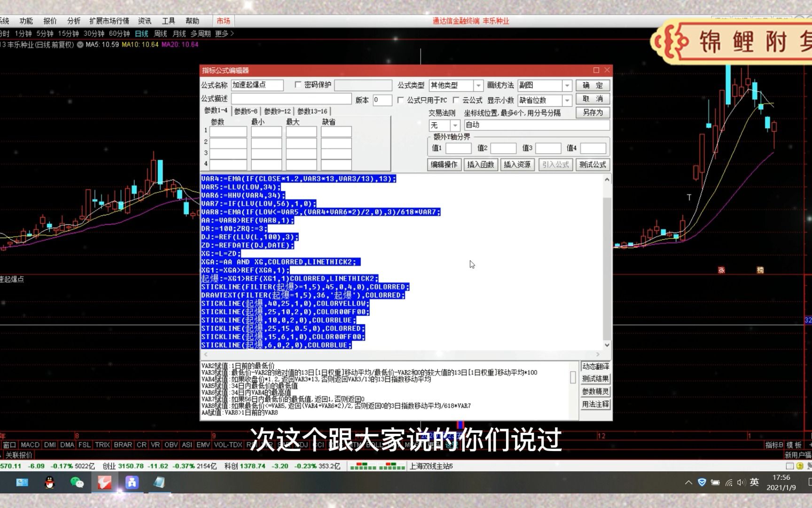812x508 pixels.
Task: Open QQ penguin icon in taskbar
Action: (49, 483)
